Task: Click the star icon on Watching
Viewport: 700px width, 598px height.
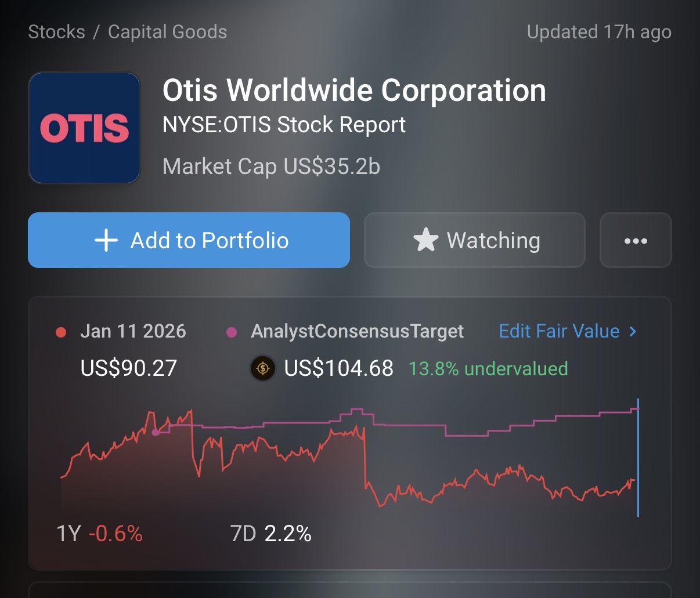Action: (x=425, y=240)
